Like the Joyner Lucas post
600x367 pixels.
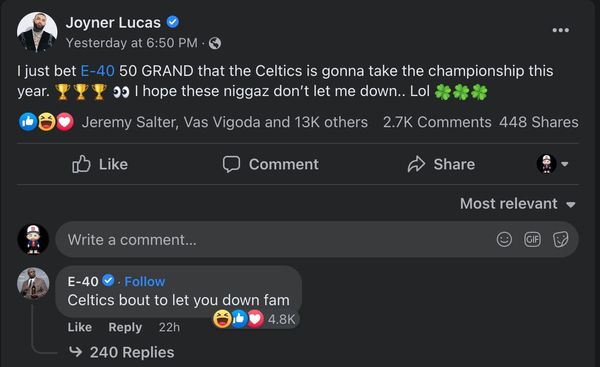[100, 164]
